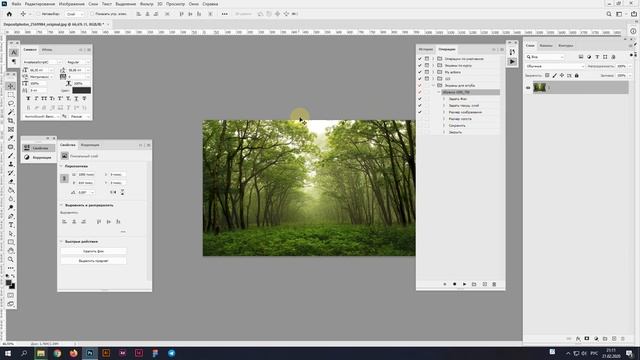Select the Brush tool
The width and height of the screenshot is (640, 360).
(x=11, y=156)
